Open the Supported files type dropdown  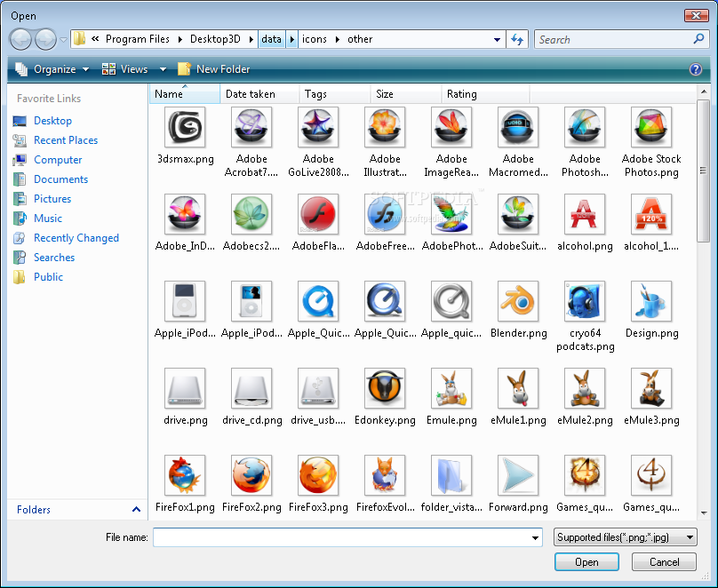click(x=625, y=537)
